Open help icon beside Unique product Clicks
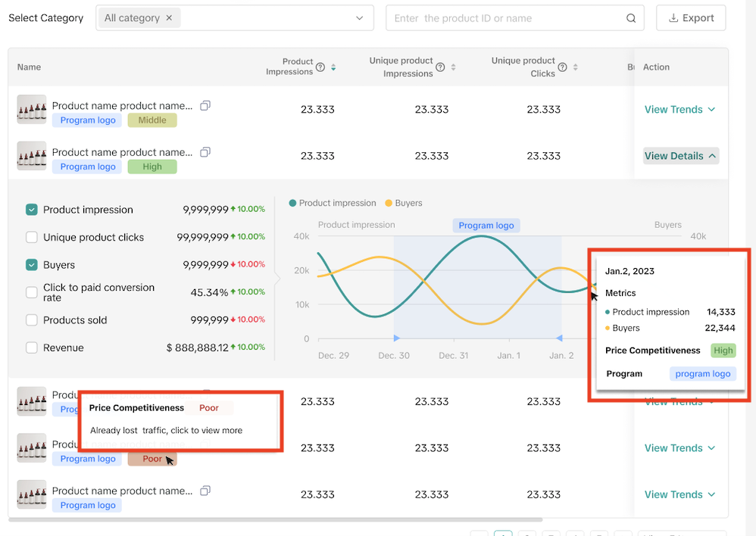Image resolution: width=756 pixels, height=536 pixels. (x=562, y=67)
